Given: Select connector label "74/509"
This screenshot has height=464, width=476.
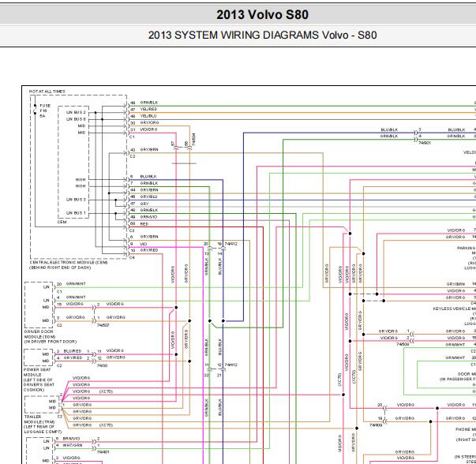Looking at the screenshot, I should (403, 344).
